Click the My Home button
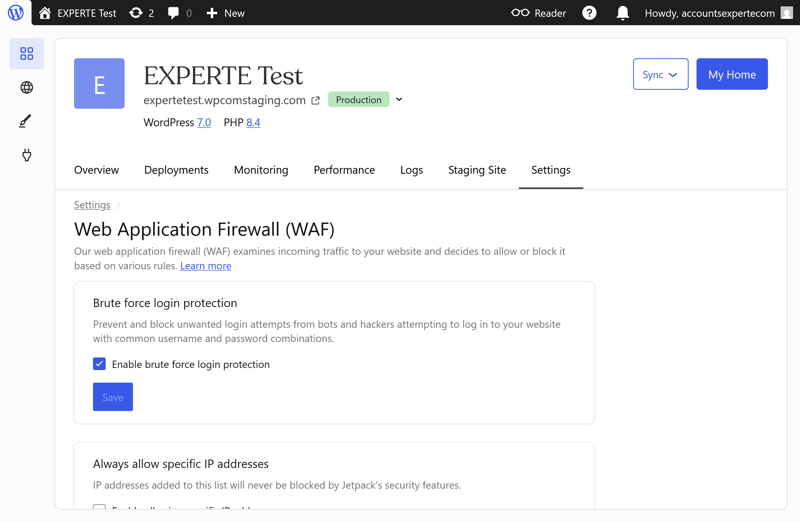The height and width of the screenshot is (522, 800). [x=732, y=74]
